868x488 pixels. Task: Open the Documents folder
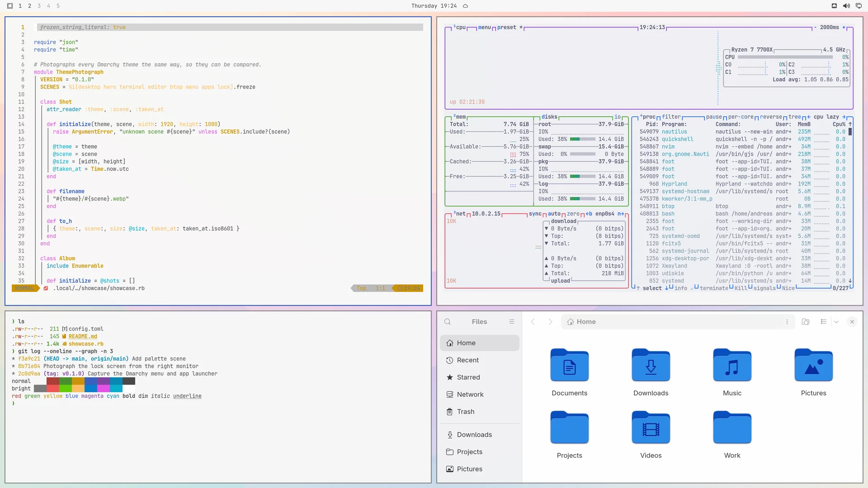tap(570, 372)
